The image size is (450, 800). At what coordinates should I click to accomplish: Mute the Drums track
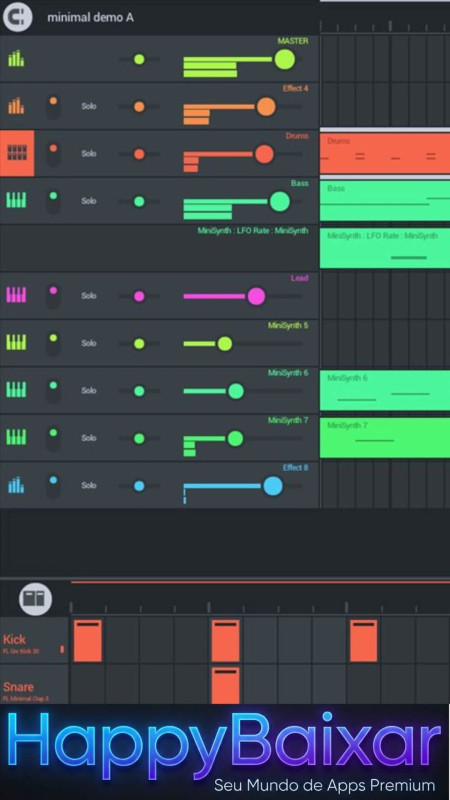pyautogui.click(x=53, y=154)
